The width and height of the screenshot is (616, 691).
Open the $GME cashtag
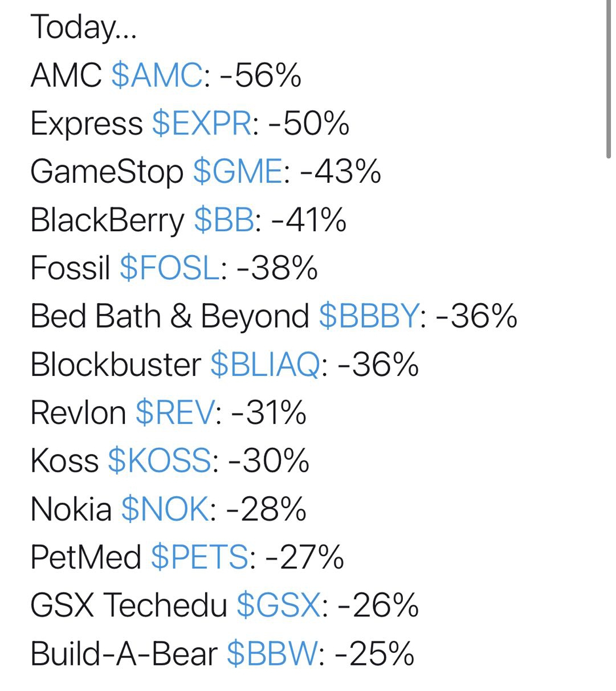coord(238,171)
